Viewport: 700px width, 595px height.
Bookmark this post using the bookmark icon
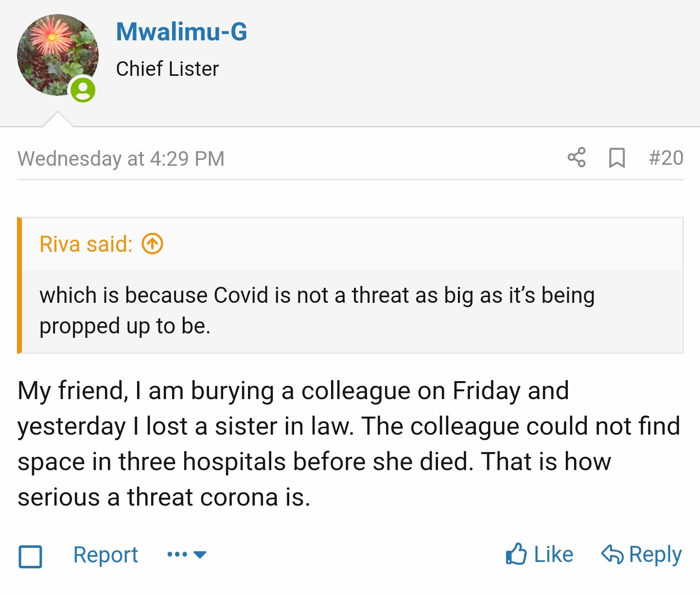(x=617, y=158)
